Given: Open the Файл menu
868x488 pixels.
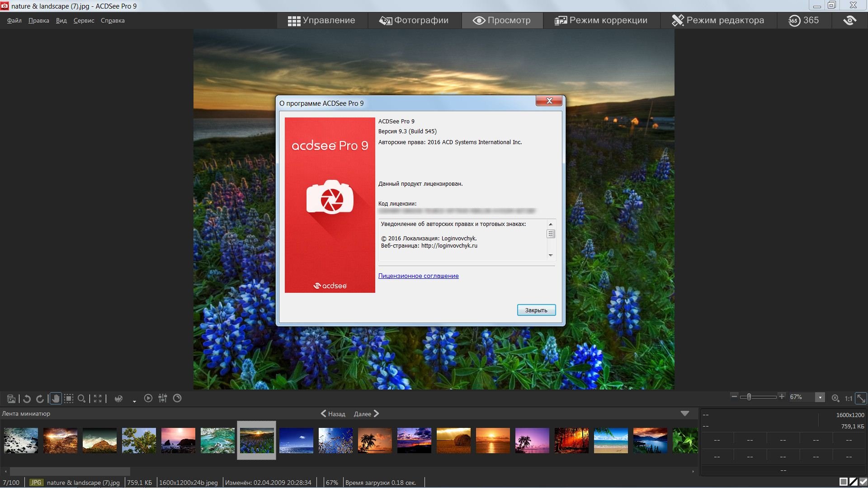Looking at the screenshot, I should (14, 20).
